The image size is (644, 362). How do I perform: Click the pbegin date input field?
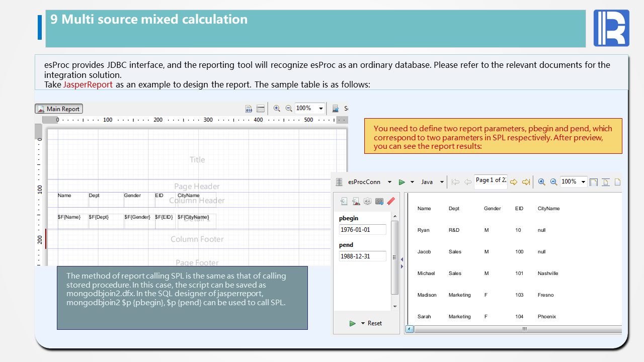(x=362, y=230)
